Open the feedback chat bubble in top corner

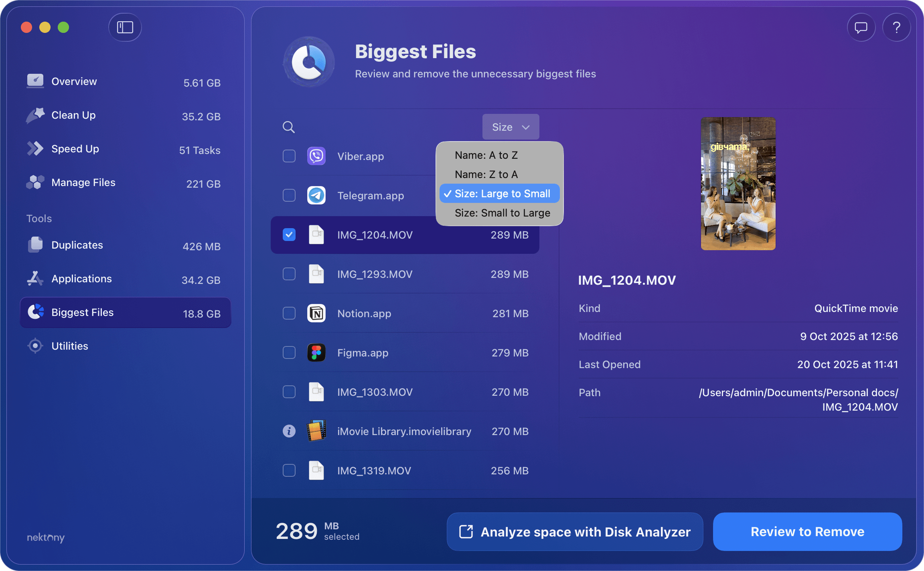(x=861, y=27)
